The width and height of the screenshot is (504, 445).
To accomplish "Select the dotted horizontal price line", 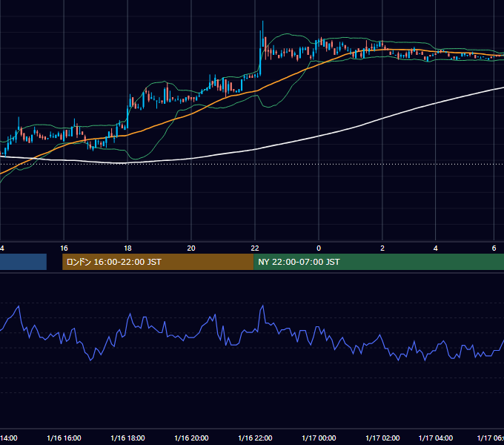I will pos(252,164).
